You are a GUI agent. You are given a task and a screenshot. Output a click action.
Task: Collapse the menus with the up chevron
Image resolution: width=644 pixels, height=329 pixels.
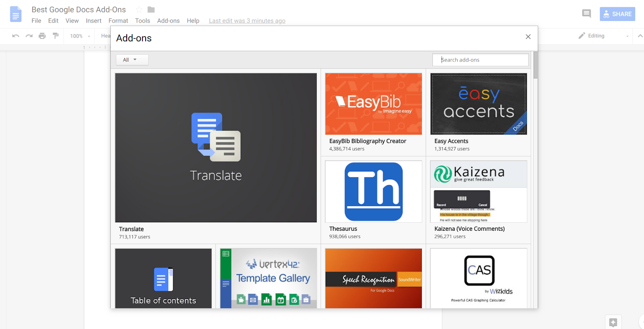[640, 36]
